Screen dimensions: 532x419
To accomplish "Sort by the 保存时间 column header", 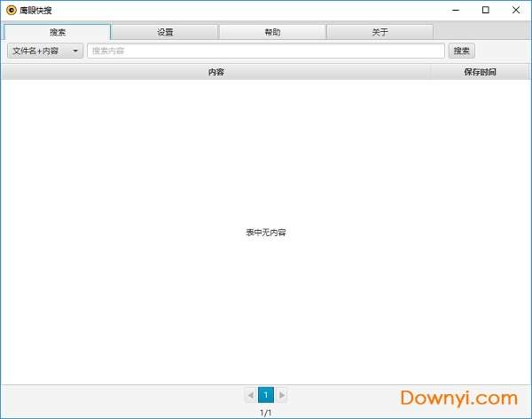I will (480, 72).
